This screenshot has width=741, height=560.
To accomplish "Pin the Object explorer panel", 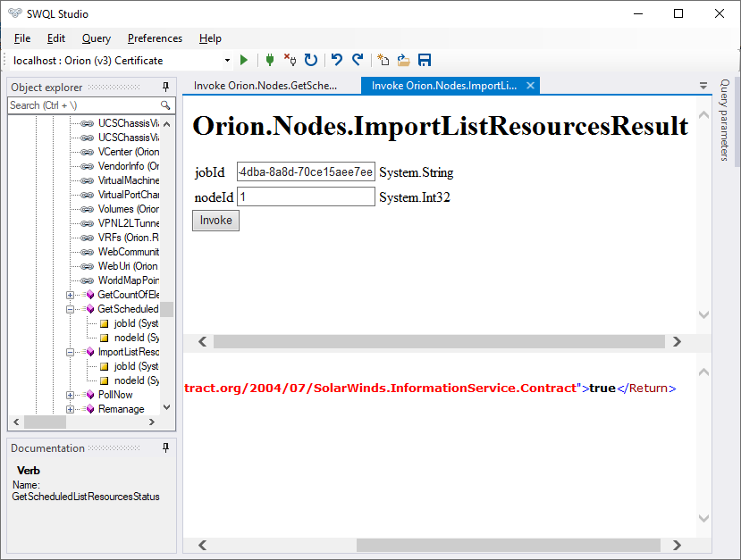I will [x=165, y=87].
